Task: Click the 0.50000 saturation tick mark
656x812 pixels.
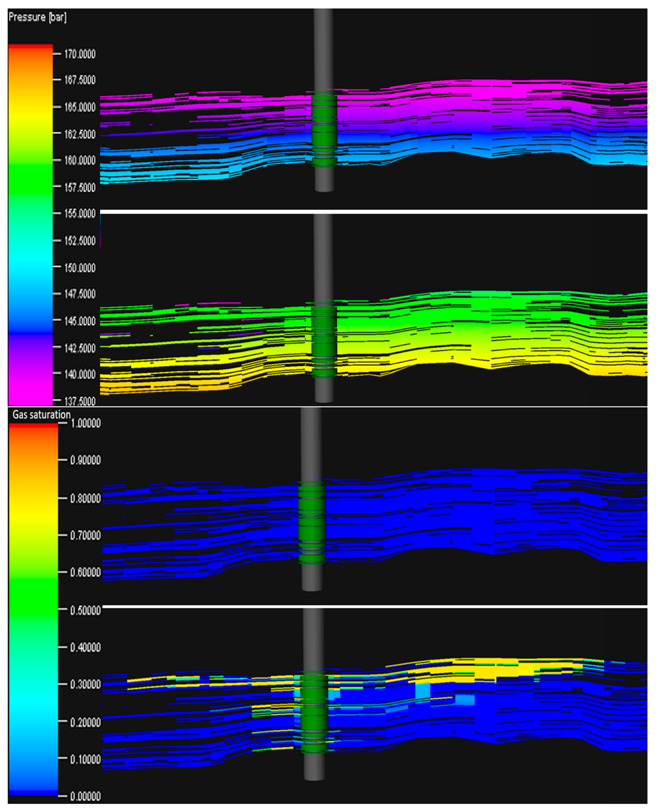Action: click(x=62, y=609)
